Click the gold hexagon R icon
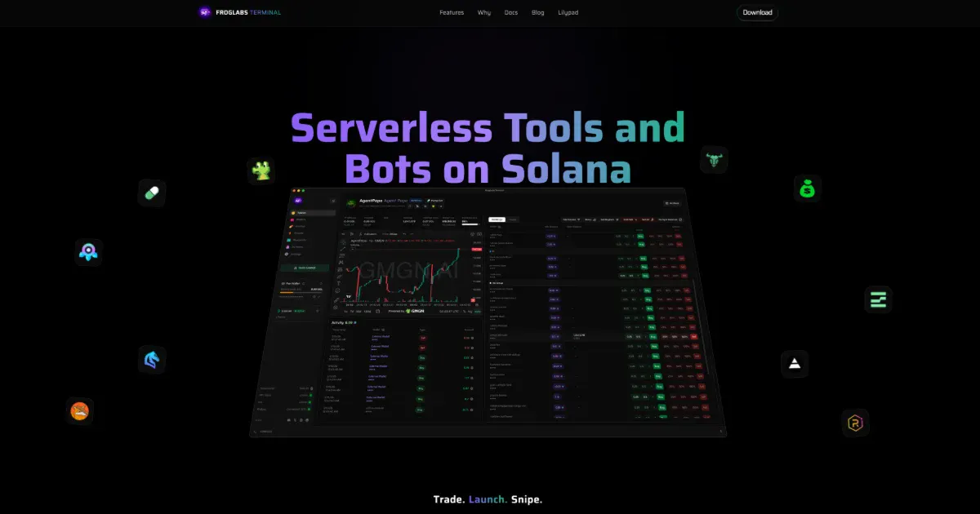 (x=856, y=423)
